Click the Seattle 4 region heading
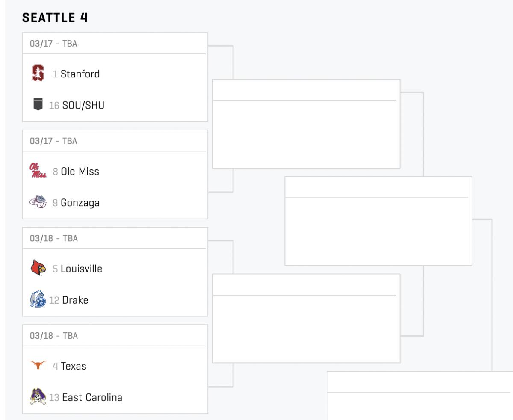The image size is (513, 420). tap(55, 18)
